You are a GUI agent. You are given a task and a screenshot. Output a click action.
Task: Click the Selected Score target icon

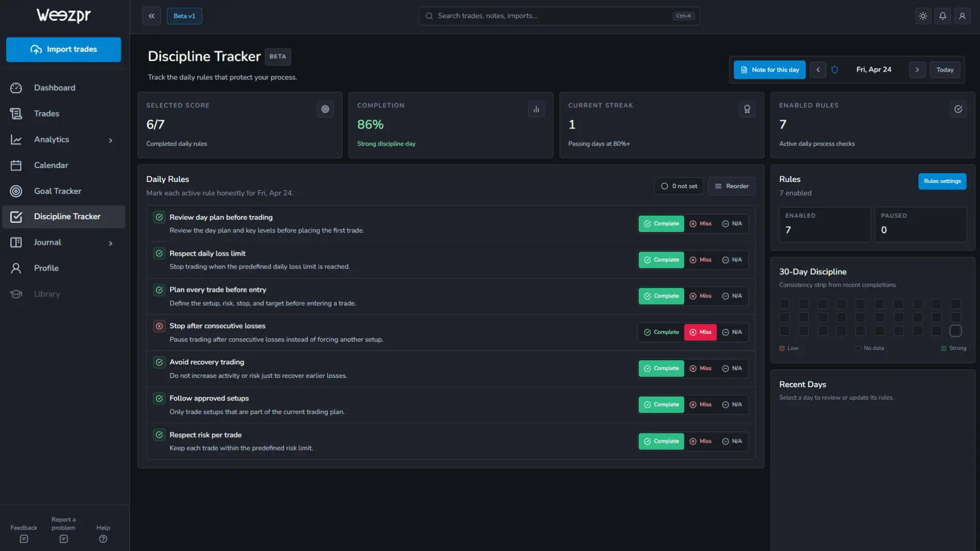[325, 109]
